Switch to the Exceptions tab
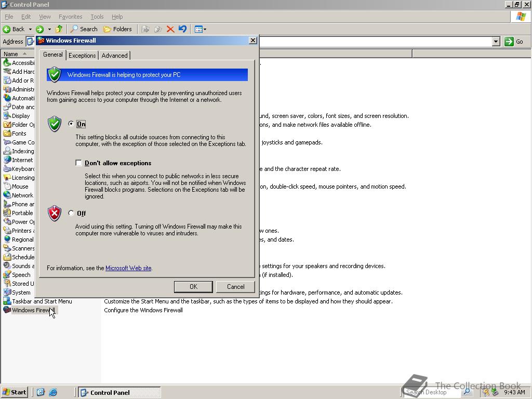The height and width of the screenshot is (399, 532). click(x=82, y=55)
